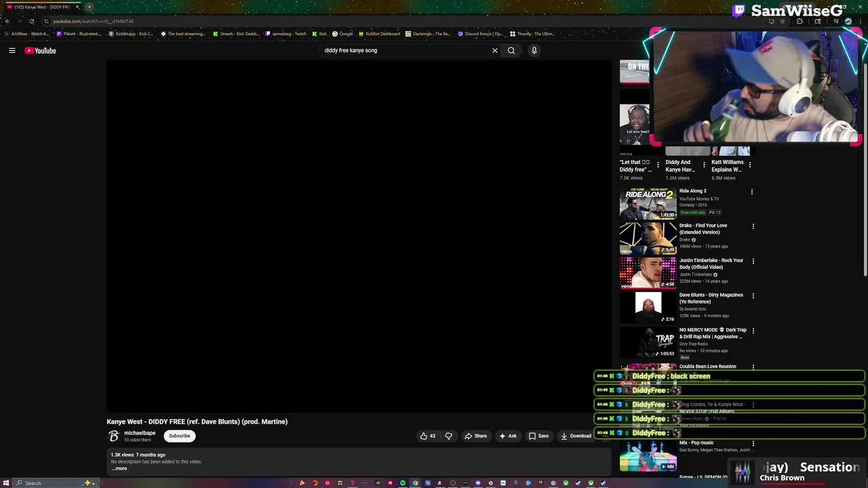This screenshot has height=488, width=868.
Task: Open Spotify from the taskbar
Action: [403, 483]
